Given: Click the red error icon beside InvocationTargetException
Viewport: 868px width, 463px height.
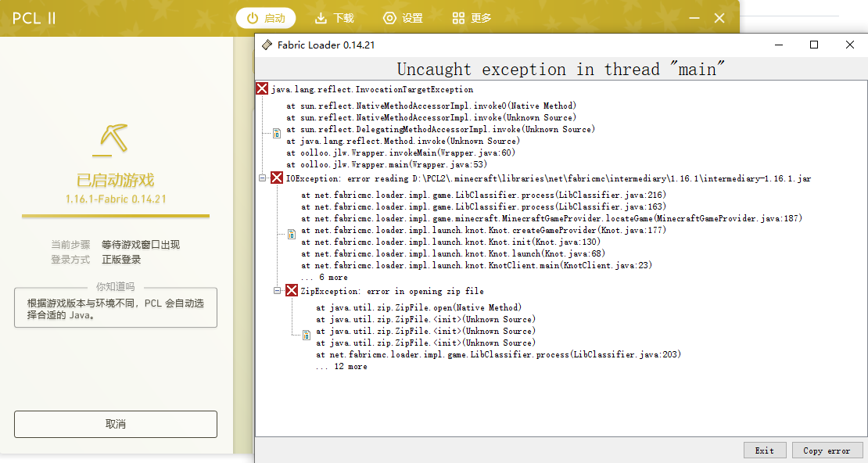Looking at the screenshot, I should point(262,88).
